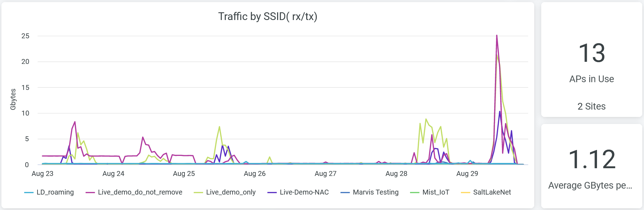Toggle the SaltLakeNet legend label
The height and width of the screenshot is (210, 644).
[492, 192]
